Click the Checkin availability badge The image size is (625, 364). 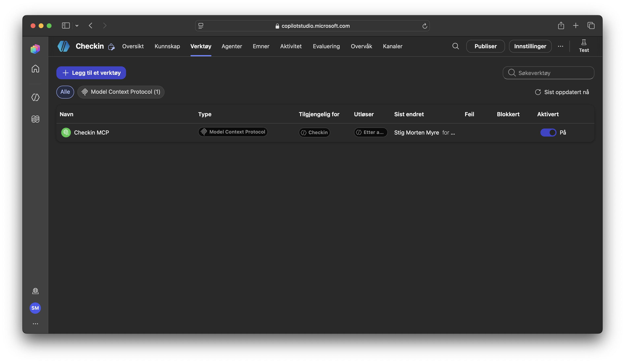point(314,133)
